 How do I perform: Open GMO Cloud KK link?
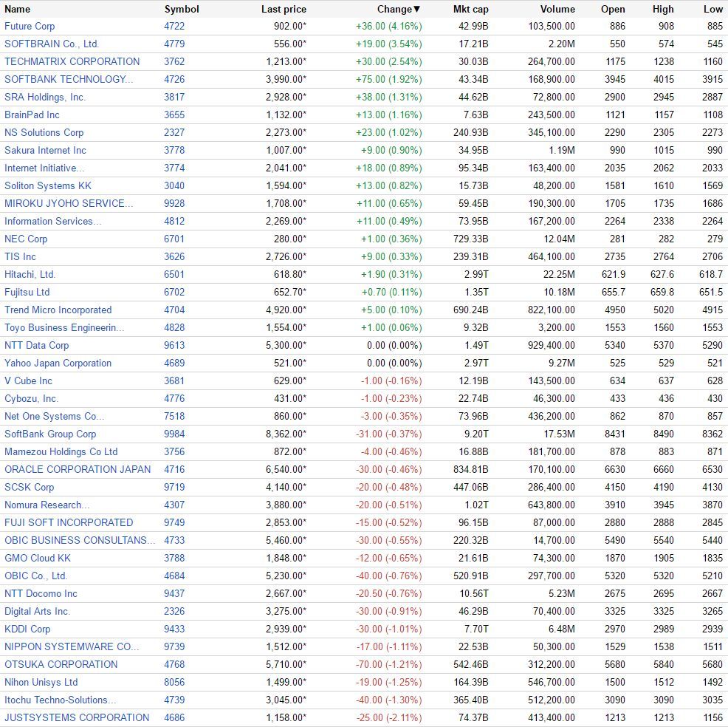pyautogui.click(x=38, y=558)
